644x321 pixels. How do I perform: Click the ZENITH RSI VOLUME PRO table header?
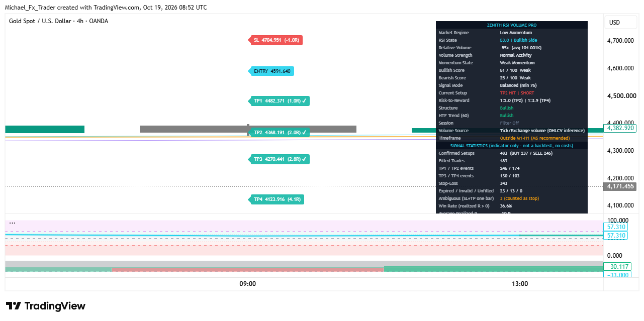pos(512,25)
